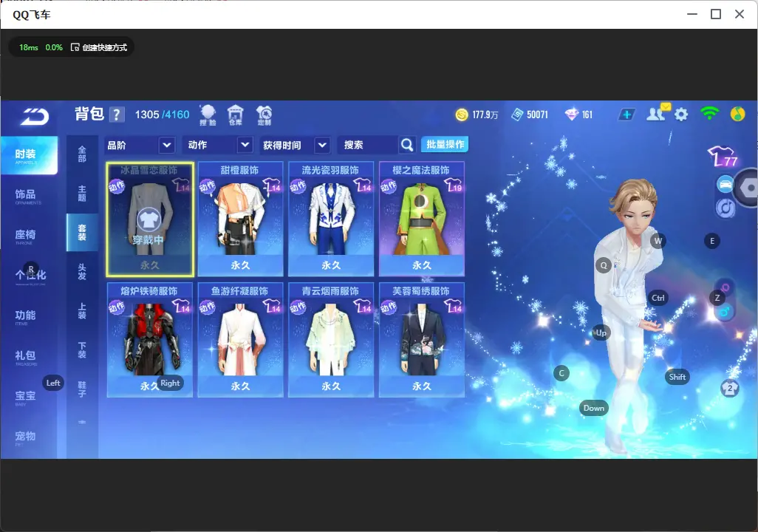Click the shirt level 14 badge on 流光瓷羽服饰
Viewport: 758px width, 532px height.
[x=363, y=185]
